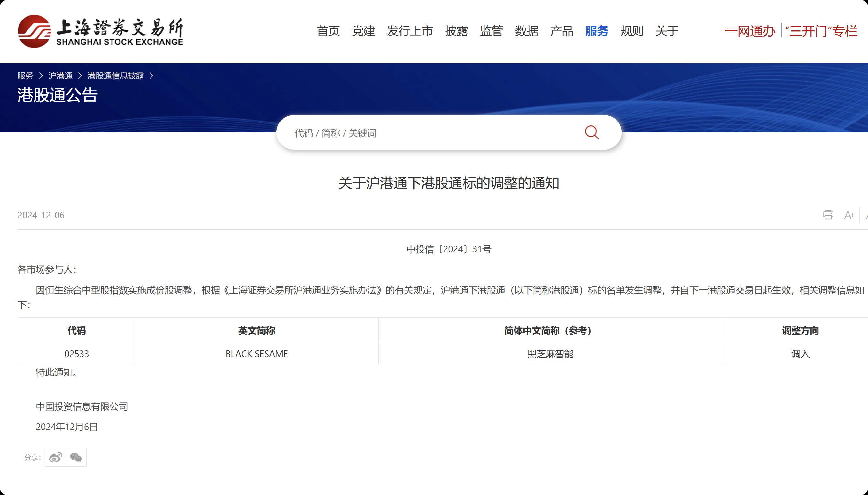The width and height of the screenshot is (868, 495).
Task: Select the highlighted 服务 menu
Action: 597,31
